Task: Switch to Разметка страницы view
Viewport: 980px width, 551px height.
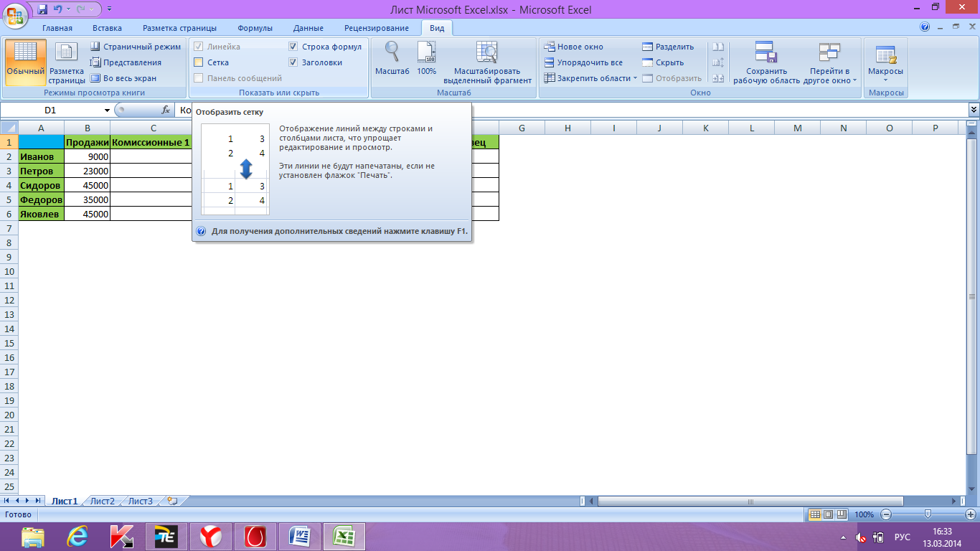Action: pos(67,62)
